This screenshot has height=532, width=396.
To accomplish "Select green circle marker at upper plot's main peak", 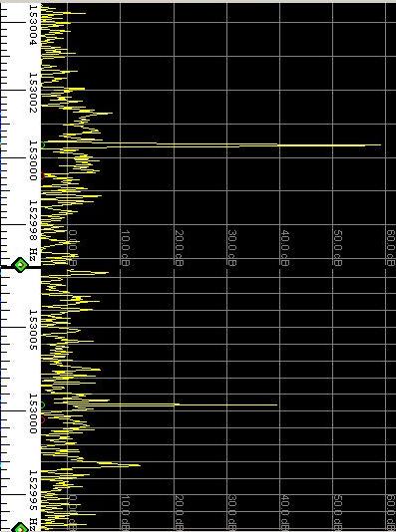I will coord(43,145).
